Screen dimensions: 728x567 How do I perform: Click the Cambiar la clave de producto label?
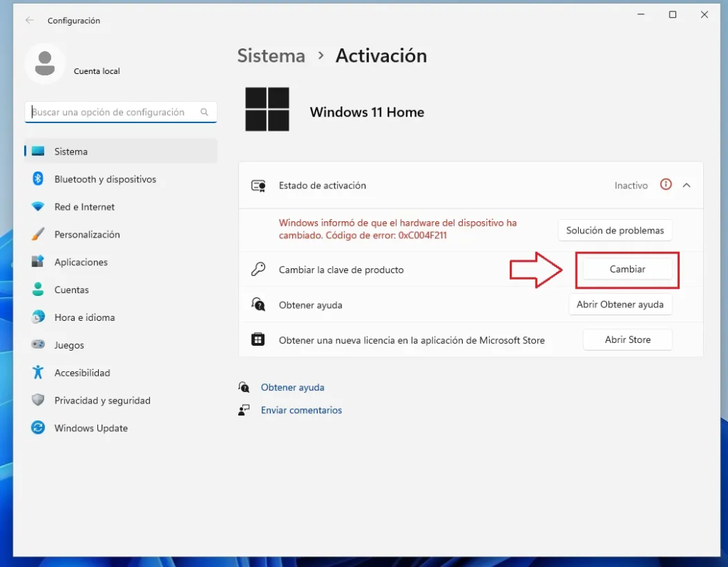coord(341,270)
